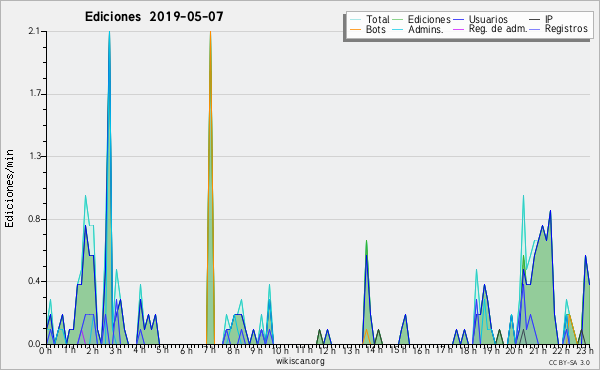Screen dimensions: 600x370
Task: Click the '12 h' x-axis label
Action: (x=327, y=350)
